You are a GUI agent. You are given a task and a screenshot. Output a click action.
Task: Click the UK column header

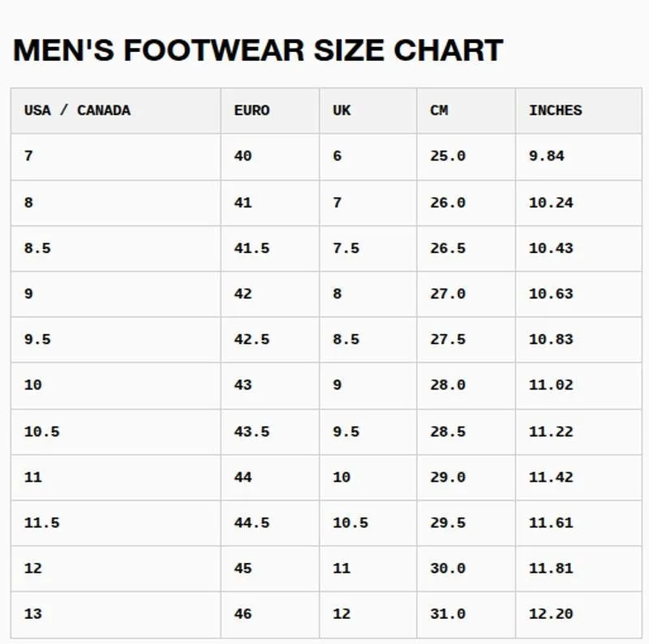click(x=368, y=110)
